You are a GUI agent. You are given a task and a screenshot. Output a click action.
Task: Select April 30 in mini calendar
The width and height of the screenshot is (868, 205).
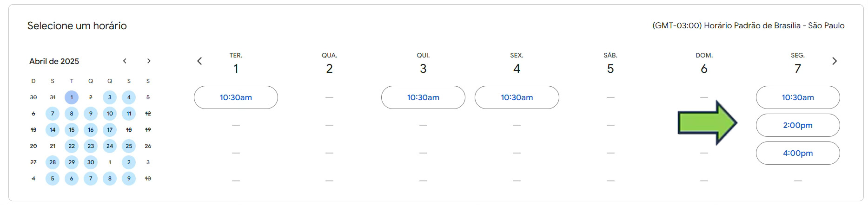click(91, 162)
